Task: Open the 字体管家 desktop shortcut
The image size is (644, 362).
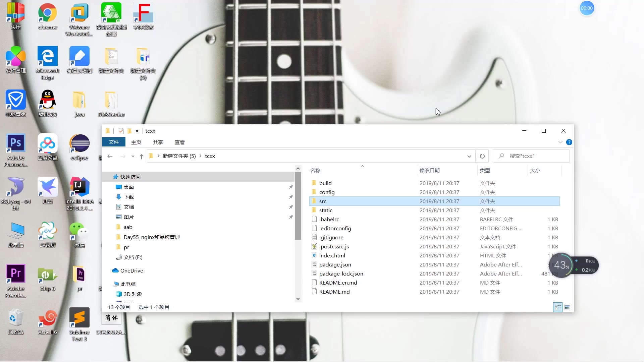Action: pos(143,16)
